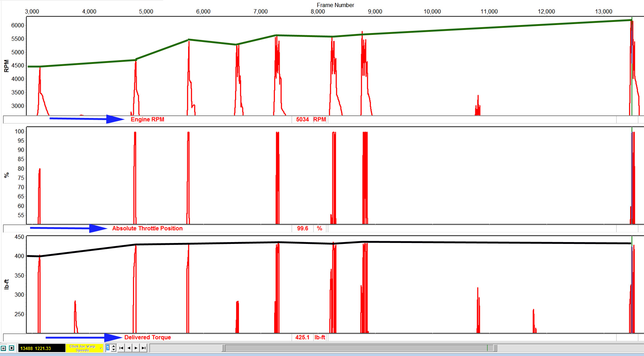
Task: Increase playback speed stepper value
Action: [114, 346]
